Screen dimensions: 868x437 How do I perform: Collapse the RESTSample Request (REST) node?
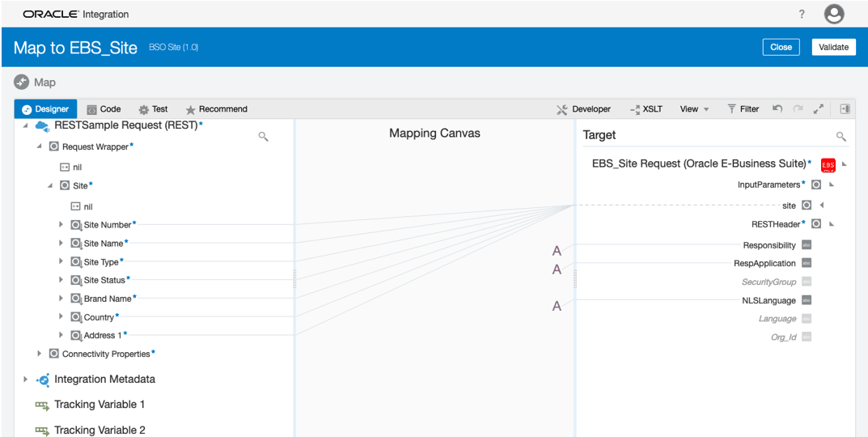tap(25, 125)
